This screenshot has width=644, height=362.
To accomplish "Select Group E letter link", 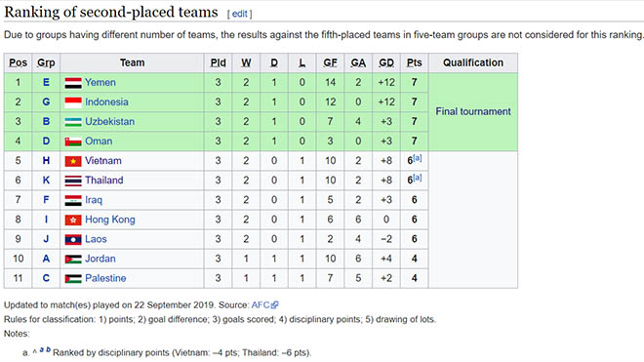I will [x=46, y=82].
